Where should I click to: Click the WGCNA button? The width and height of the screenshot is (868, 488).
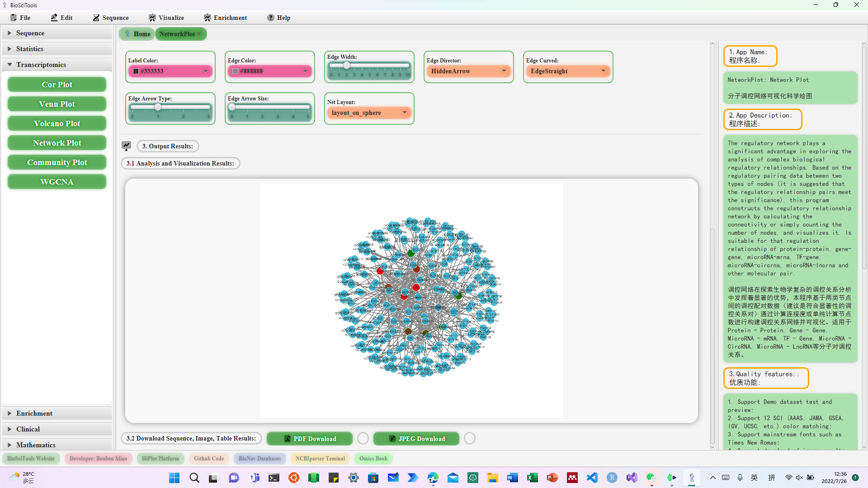tap(57, 182)
